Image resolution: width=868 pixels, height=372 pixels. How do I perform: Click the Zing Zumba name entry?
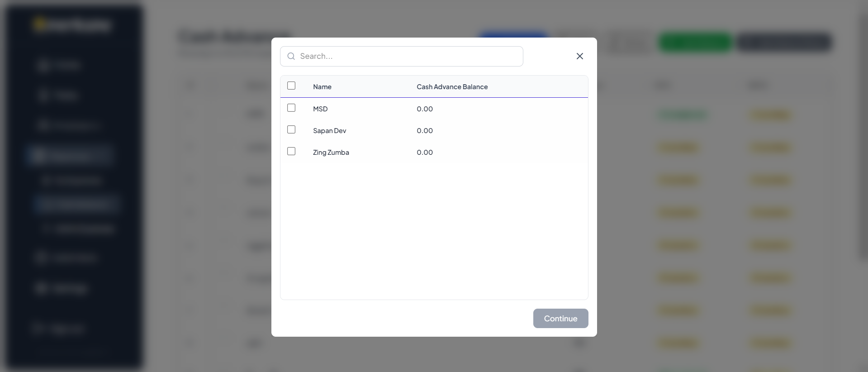click(x=331, y=153)
